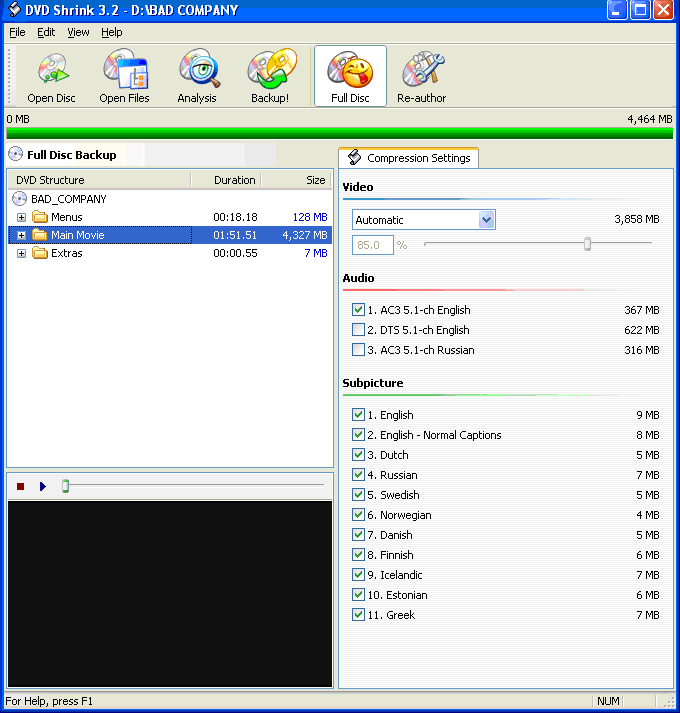The height and width of the screenshot is (713, 680).
Task: Switch to Re-author mode
Action: click(x=422, y=76)
